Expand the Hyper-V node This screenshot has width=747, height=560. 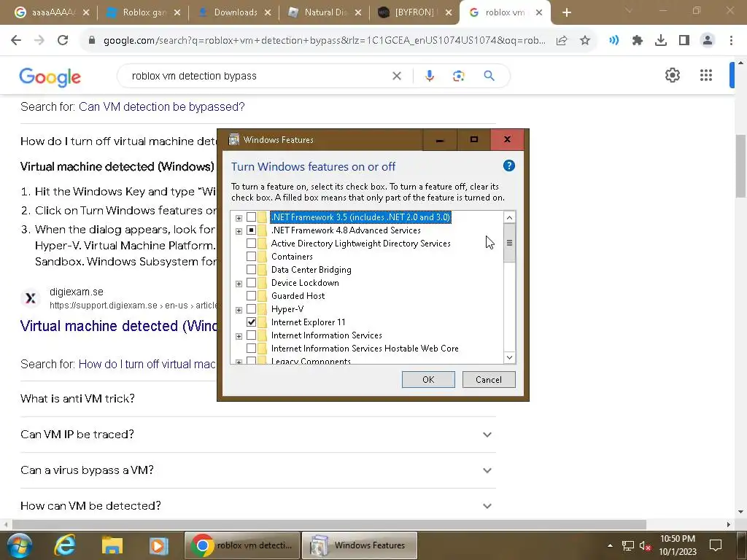click(239, 310)
